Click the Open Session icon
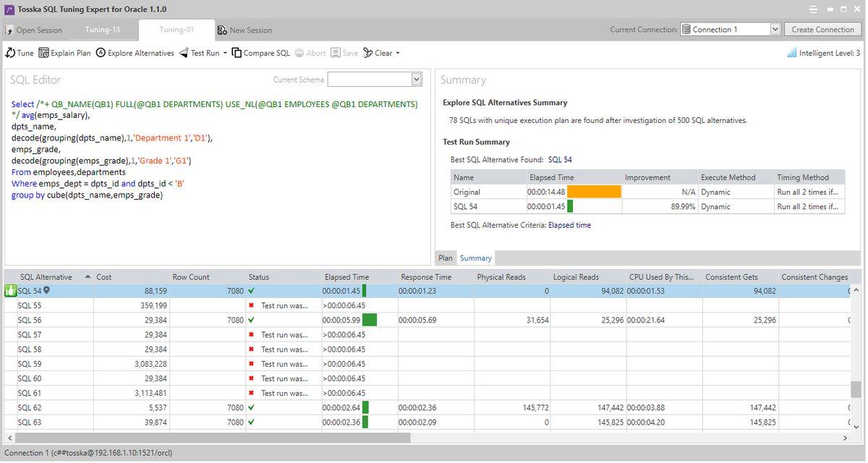Image resolution: width=868 pixels, height=463 pixels. click(x=9, y=30)
